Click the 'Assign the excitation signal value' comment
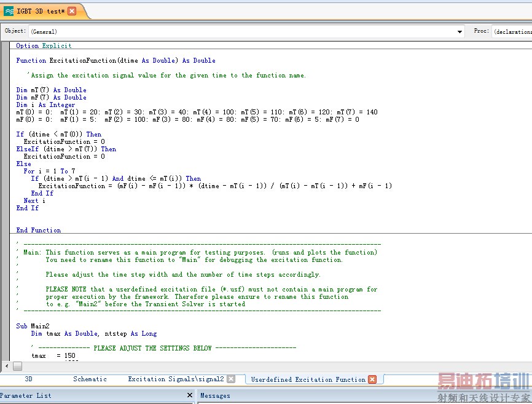The height and width of the screenshot is (404, 532). tap(167, 76)
